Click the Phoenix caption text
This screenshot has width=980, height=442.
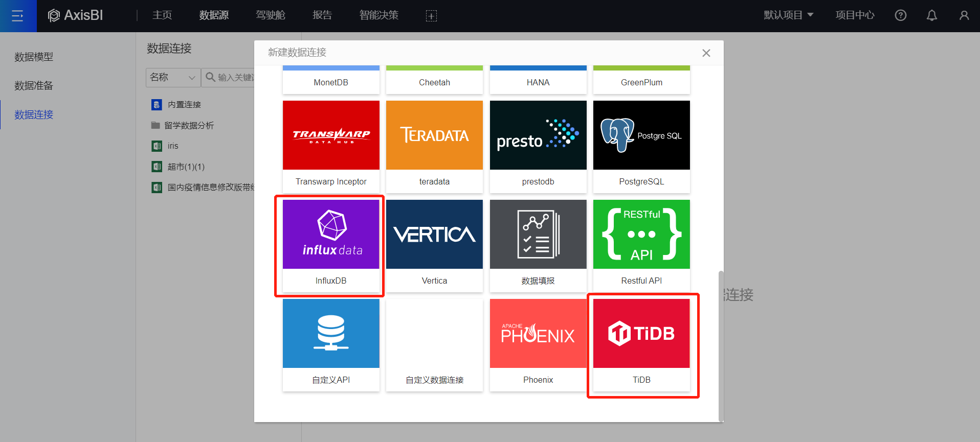click(538, 380)
